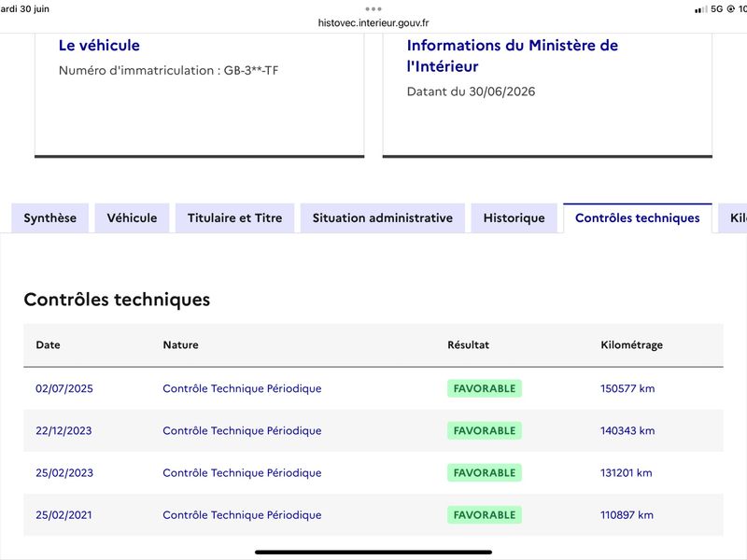Select the 02/07/2025 inspection row

373,388
